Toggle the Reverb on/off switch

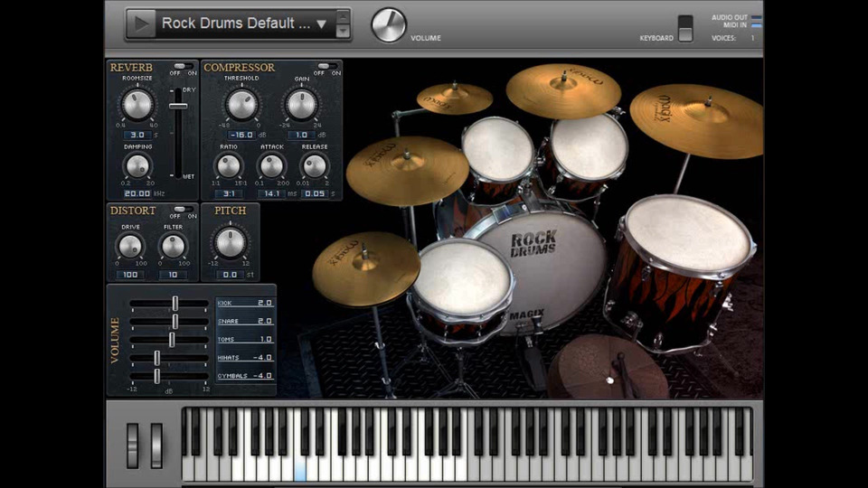183,66
